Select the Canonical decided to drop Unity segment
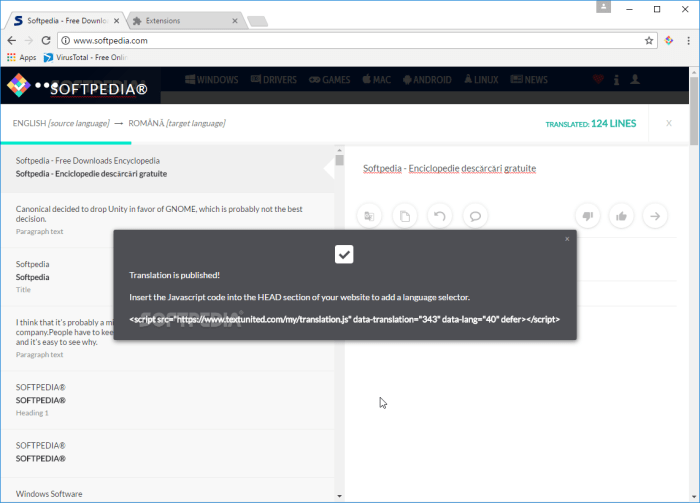Screen dimensions: 700x503 [167, 220]
